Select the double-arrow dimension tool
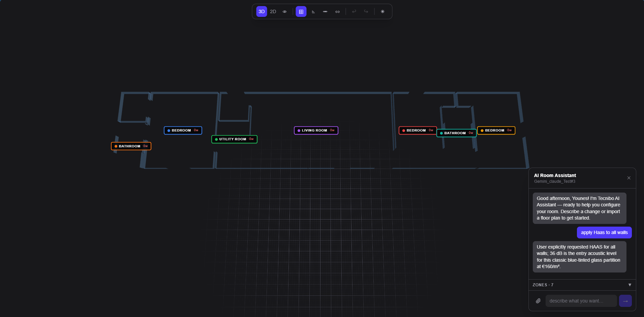This screenshot has width=644, height=317. tap(337, 11)
